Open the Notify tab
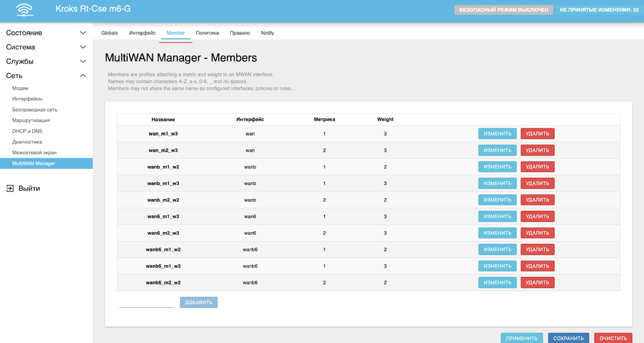 click(267, 33)
